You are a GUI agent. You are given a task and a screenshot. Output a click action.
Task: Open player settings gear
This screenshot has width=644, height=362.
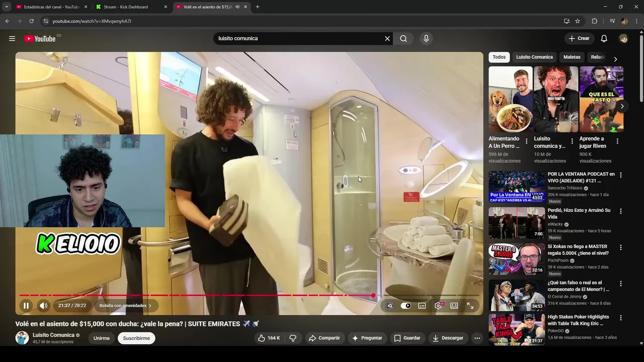point(438,306)
